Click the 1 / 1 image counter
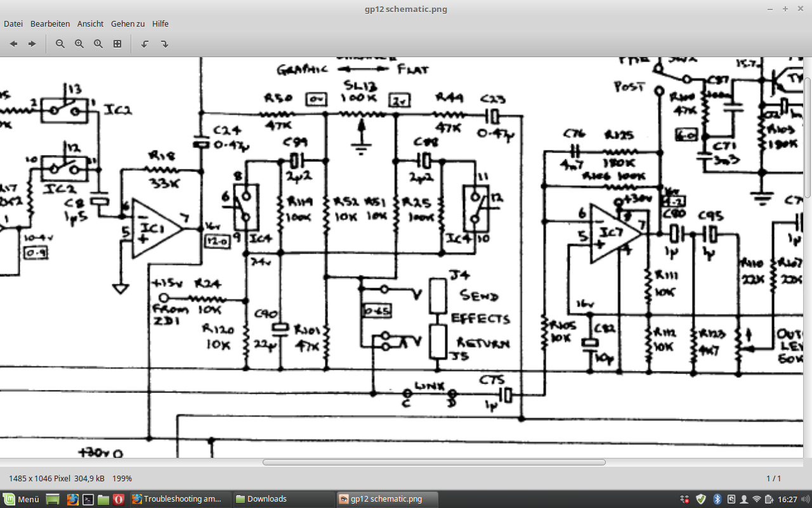 774,478
